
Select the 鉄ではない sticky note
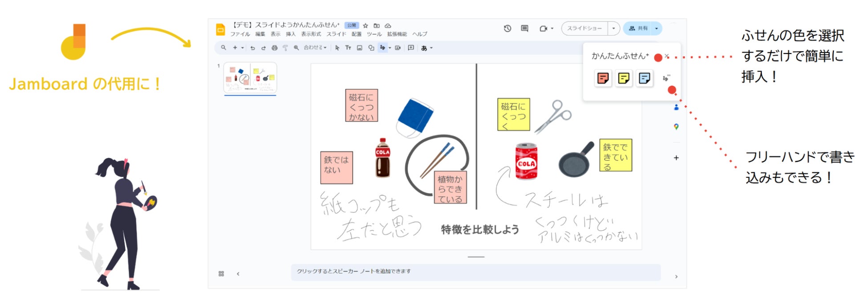point(337,167)
